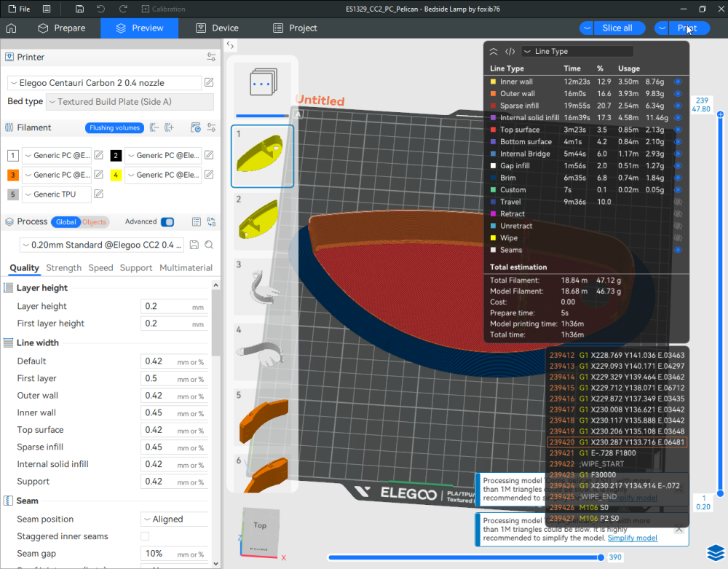Click remove filament icon
This screenshot has height=569, width=728.
point(154,127)
